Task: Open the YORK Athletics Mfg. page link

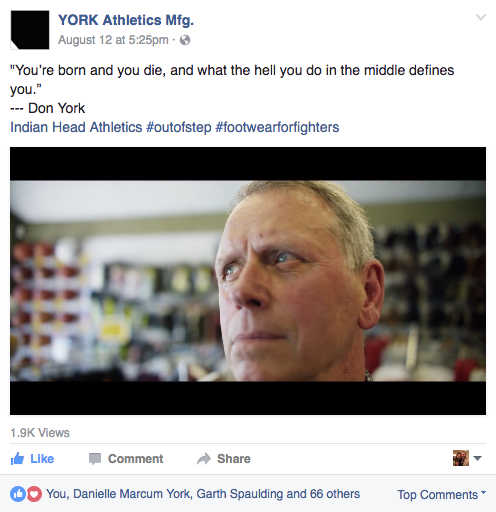Action: [126, 20]
